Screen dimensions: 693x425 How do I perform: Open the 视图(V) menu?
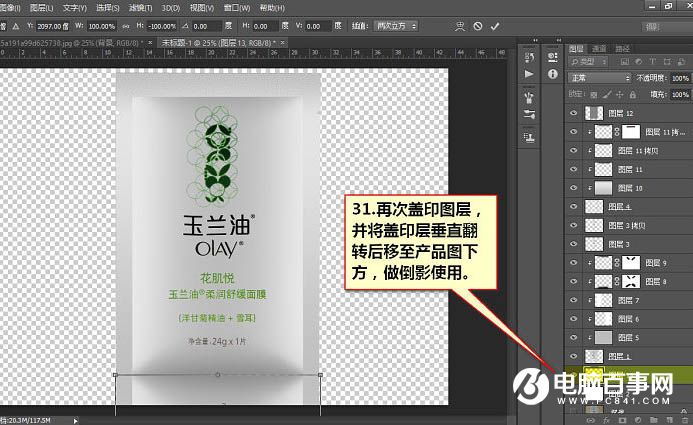pos(202,8)
